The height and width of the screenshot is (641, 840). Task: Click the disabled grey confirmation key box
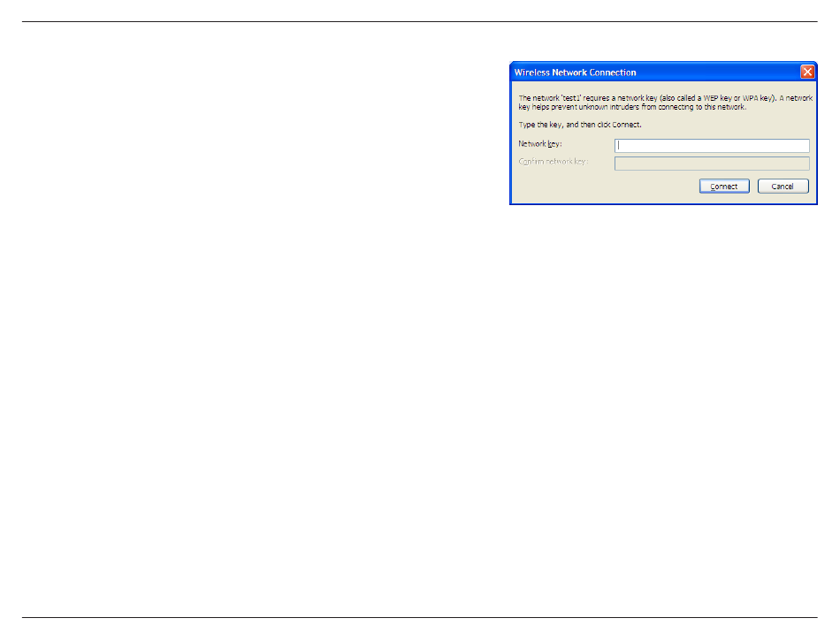point(712,164)
